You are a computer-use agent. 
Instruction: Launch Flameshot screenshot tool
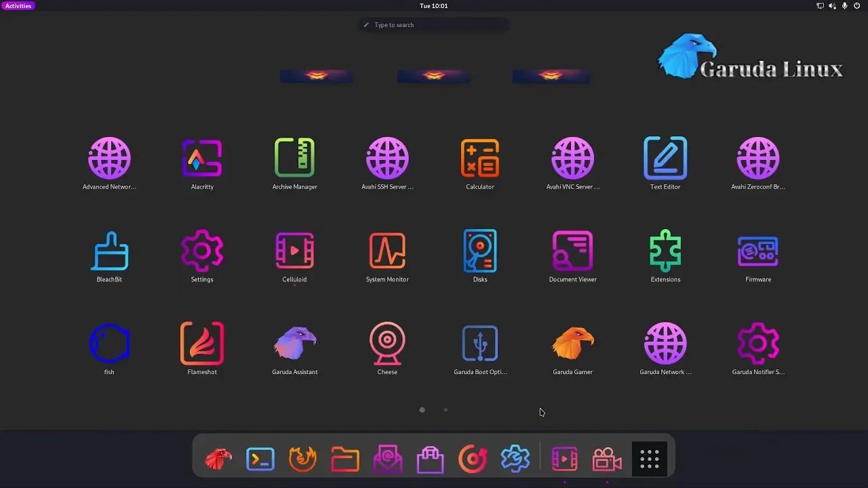(x=202, y=344)
